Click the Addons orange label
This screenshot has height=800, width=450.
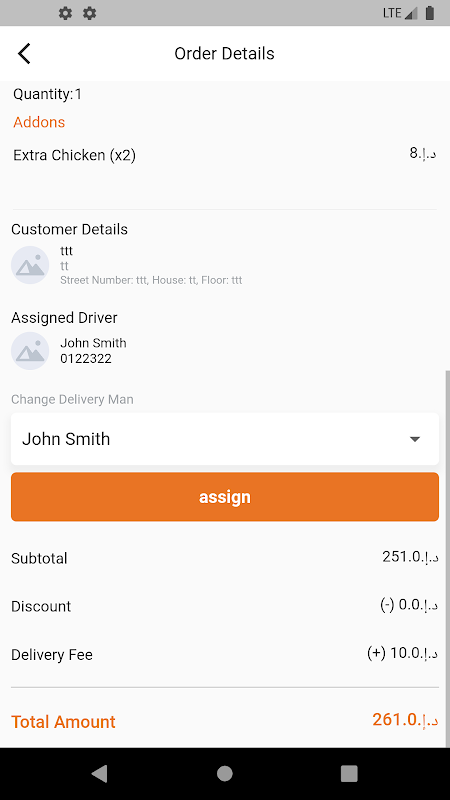(x=39, y=122)
